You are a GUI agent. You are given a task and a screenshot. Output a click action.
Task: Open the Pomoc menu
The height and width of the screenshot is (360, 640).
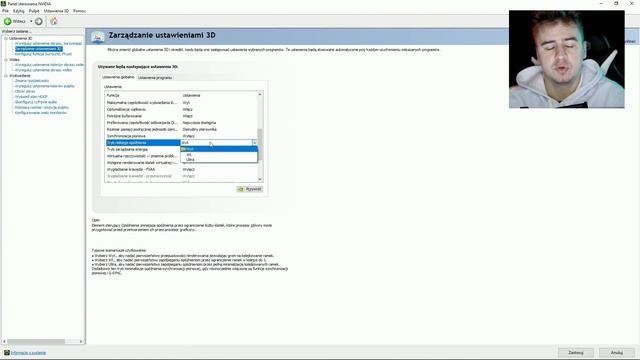pyautogui.click(x=80, y=11)
